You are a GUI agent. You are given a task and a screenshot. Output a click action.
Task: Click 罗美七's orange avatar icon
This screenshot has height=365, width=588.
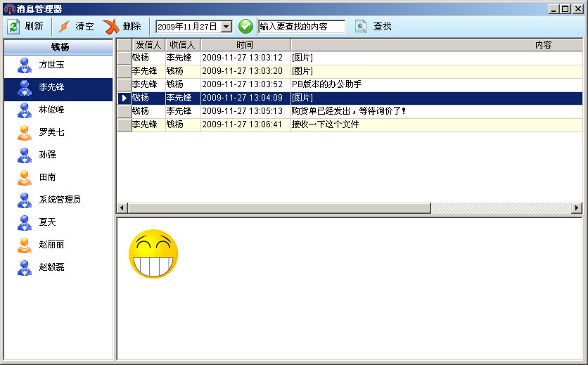pyautogui.click(x=25, y=132)
